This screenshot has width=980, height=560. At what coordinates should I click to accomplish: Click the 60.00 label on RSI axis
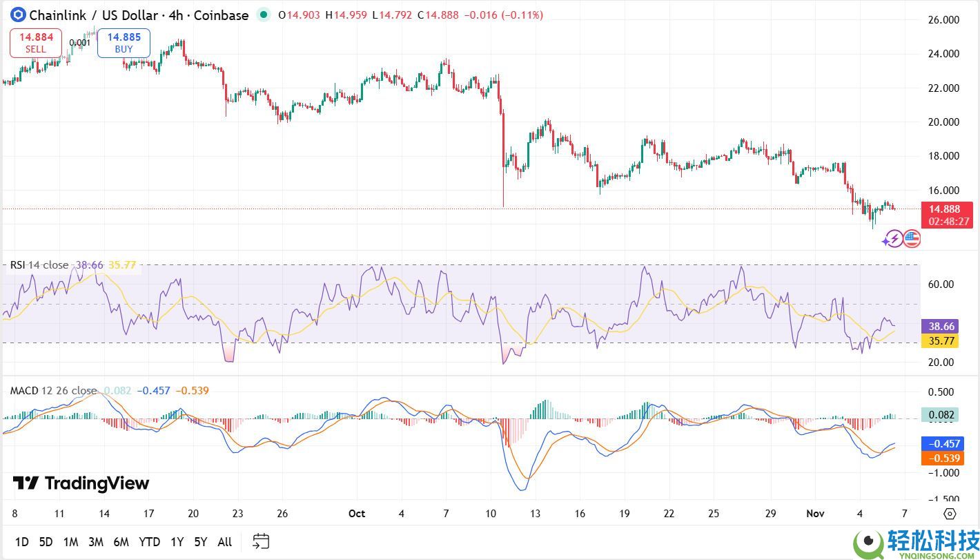pyautogui.click(x=941, y=284)
